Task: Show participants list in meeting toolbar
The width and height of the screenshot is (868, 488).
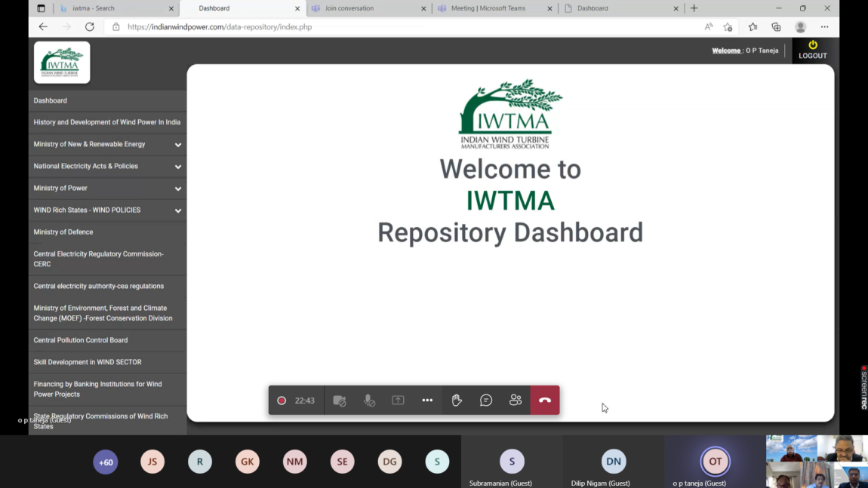Action: pyautogui.click(x=516, y=401)
